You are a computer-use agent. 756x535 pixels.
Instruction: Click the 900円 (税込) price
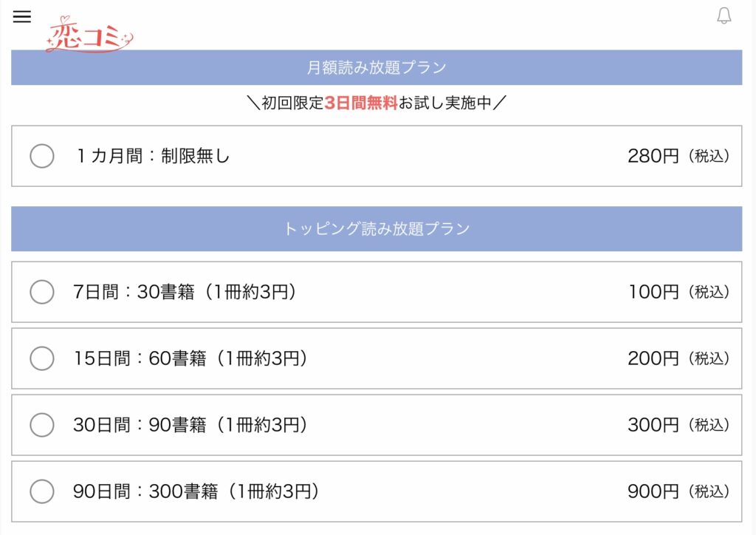point(678,491)
